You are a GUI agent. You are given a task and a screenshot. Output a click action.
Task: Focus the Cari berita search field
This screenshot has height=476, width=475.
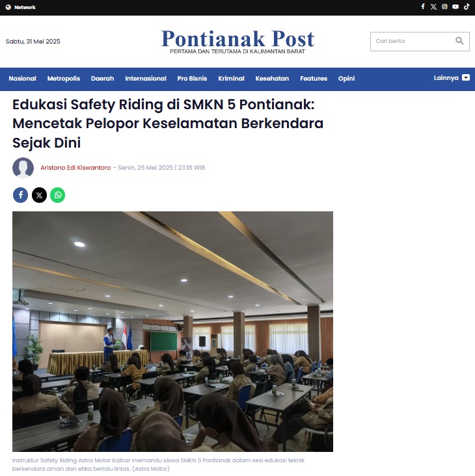[420, 41]
